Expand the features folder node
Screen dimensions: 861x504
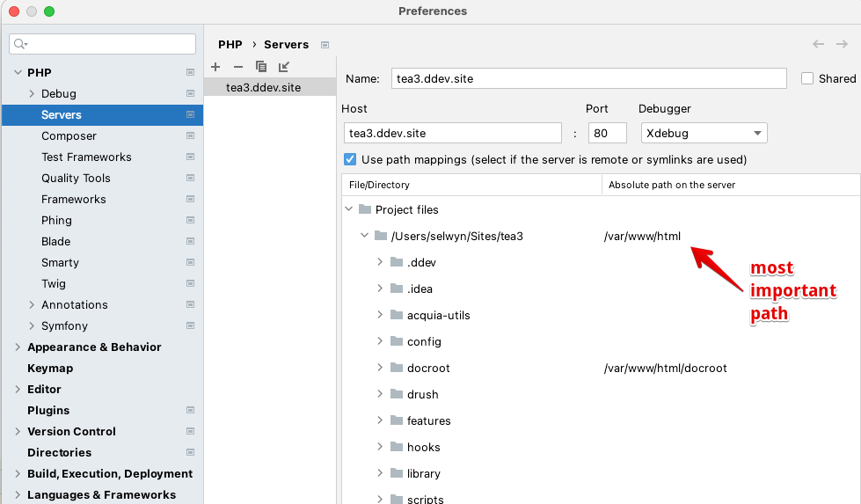[379, 420]
